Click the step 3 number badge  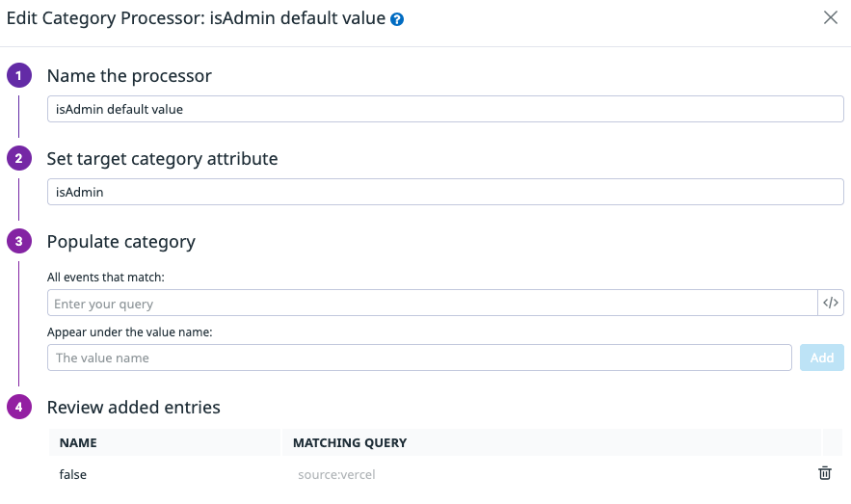point(19,242)
